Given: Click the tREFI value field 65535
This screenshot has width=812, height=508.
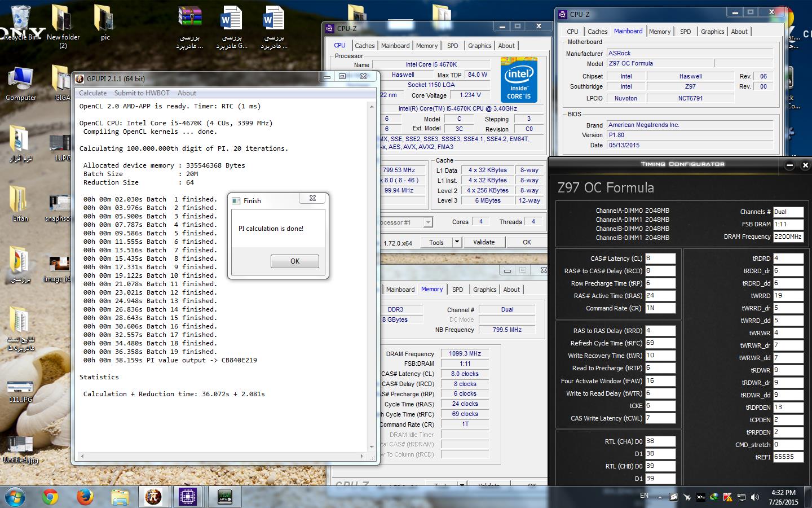Looking at the screenshot, I should tap(788, 457).
